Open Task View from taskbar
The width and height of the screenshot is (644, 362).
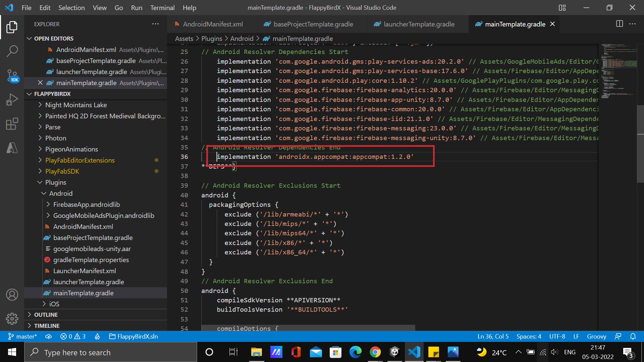click(x=233, y=352)
